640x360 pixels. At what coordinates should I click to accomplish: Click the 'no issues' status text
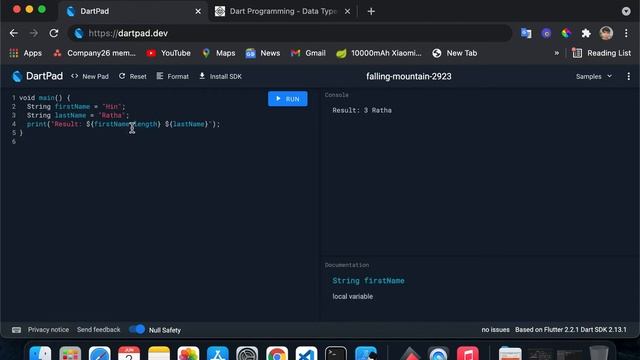(x=495, y=329)
